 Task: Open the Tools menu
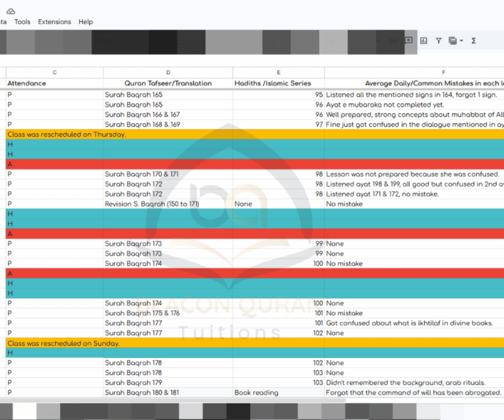[22, 22]
